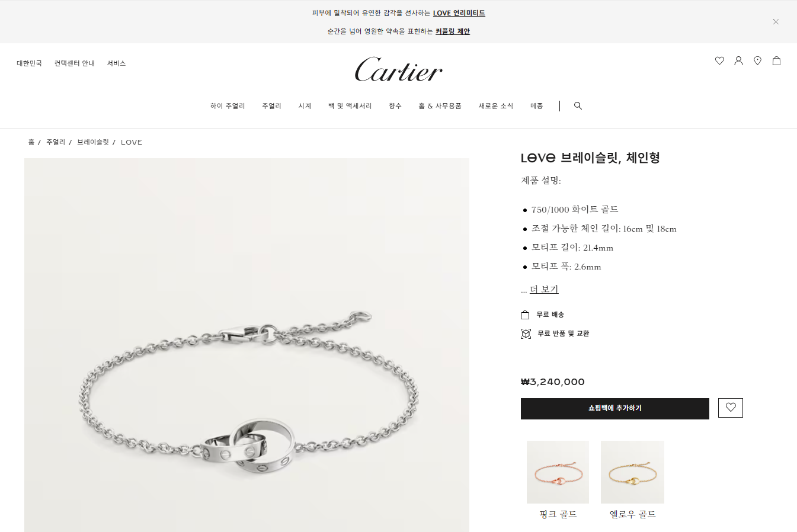The height and width of the screenshot is (532, 797).
Task: Click the search magnifier icon
Action: click(x=578, y=105)
